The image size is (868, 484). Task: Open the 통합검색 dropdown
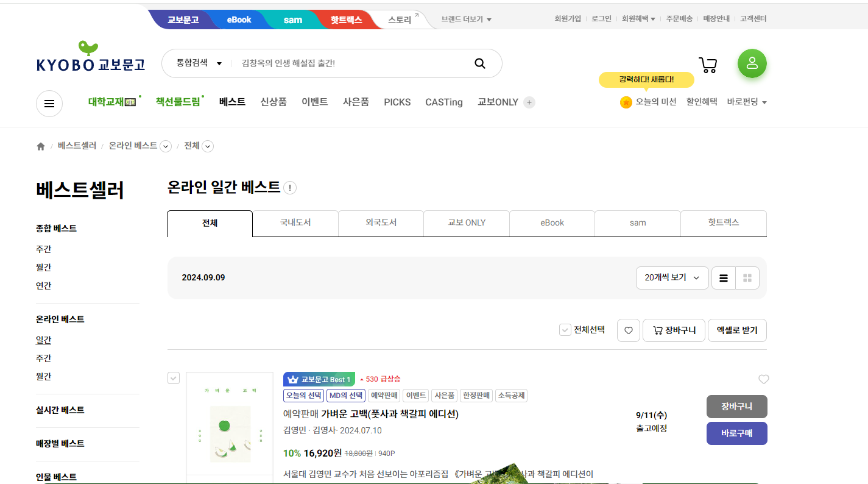pyautogui.click(x=199, y=63)
